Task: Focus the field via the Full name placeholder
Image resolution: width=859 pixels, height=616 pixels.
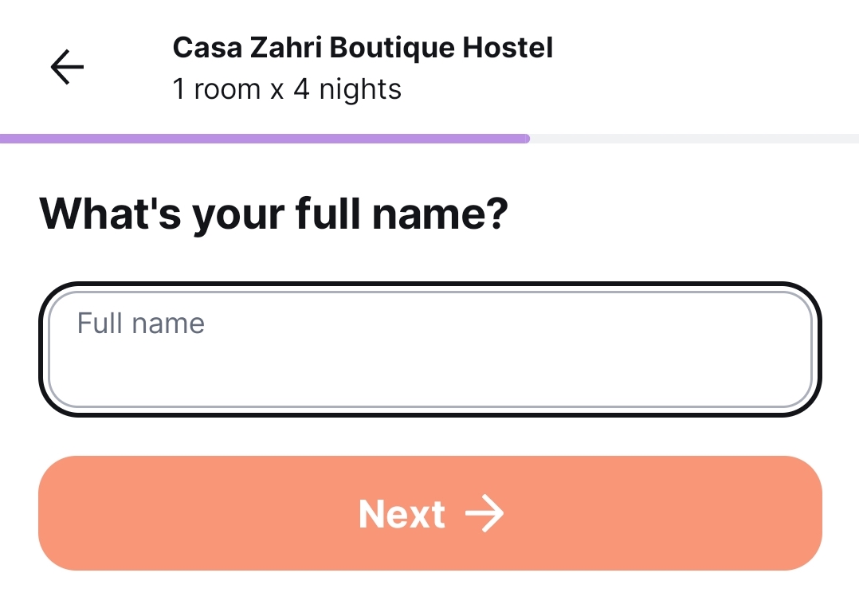Action: 141,324
